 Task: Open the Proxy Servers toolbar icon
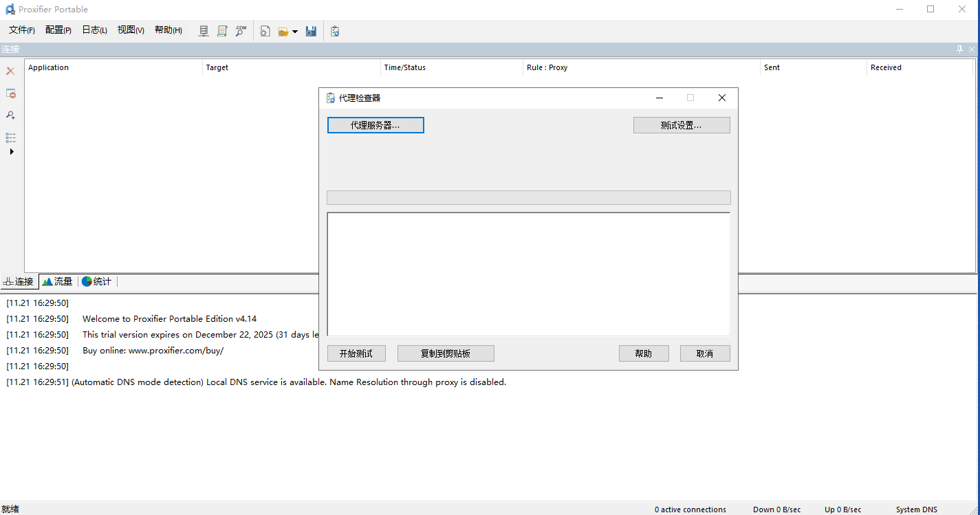[x=204, y=31]
